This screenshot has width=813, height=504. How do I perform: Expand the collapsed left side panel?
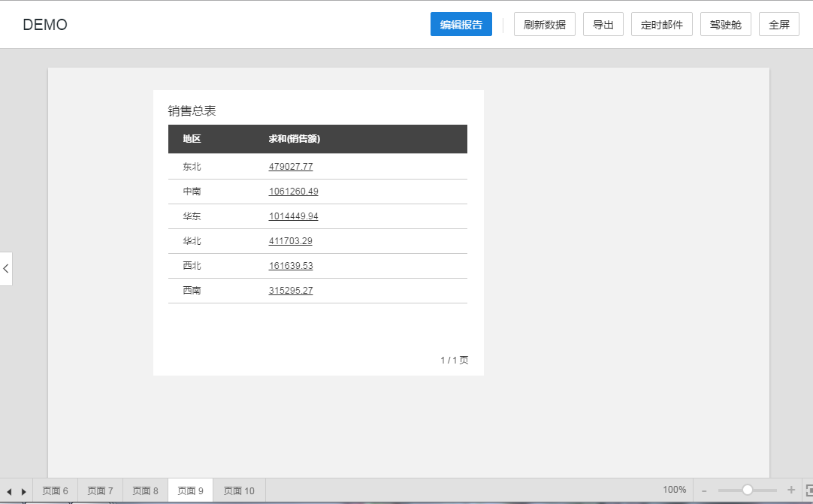[x=6, y=268]
